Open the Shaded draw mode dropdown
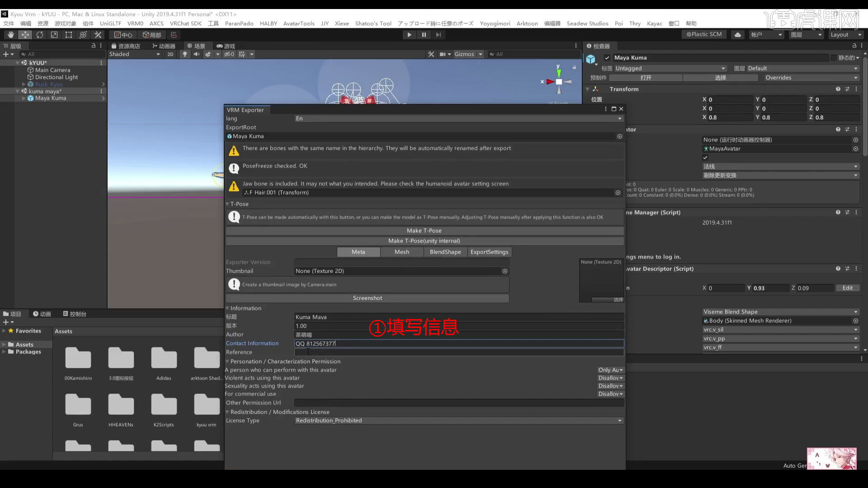 click(x=134, y=54)
